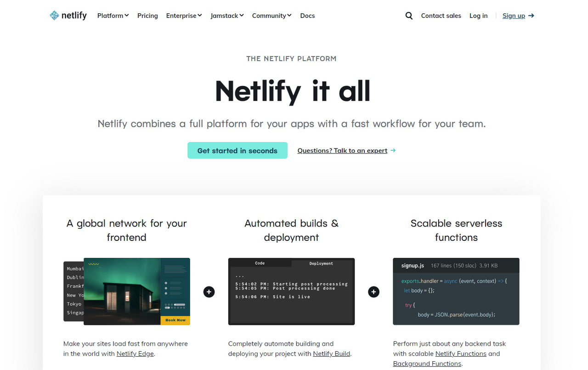
Task: Click Dublin in the location list
Action: (x=75, y=277)
